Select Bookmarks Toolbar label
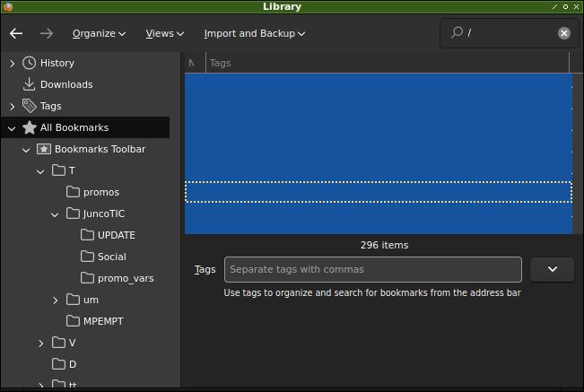This screenshot has width=584, height=392. (100, 149)
